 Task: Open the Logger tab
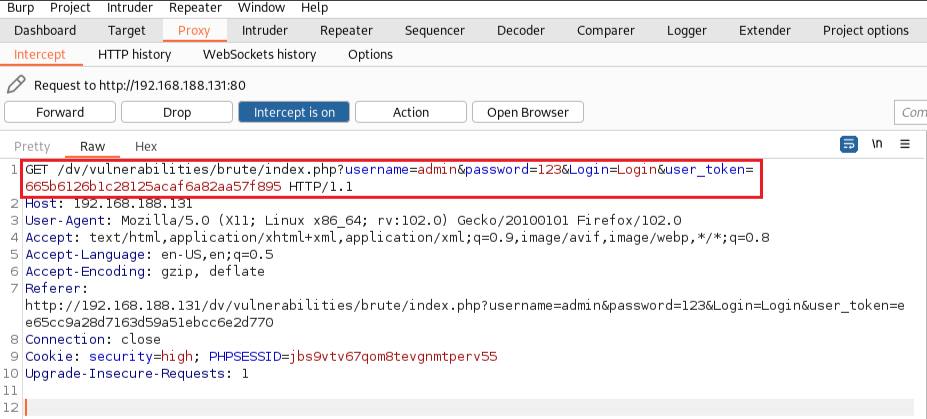(x=687, y=31)
